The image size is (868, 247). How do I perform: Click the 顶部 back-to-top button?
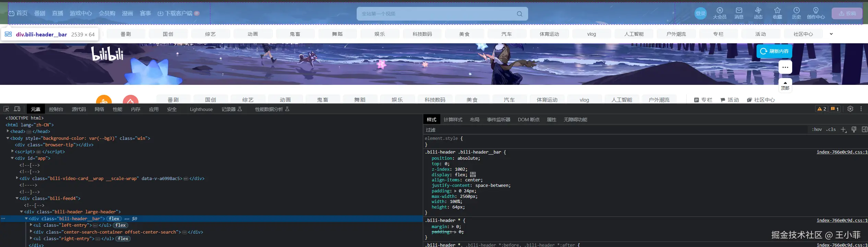point(785,86)
